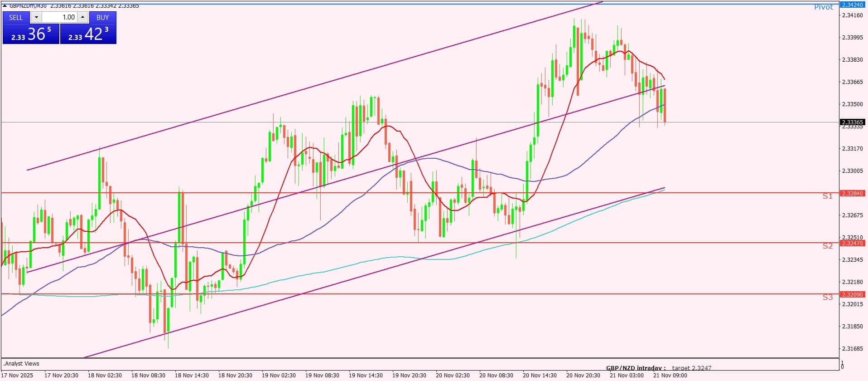Image resolution: width=868 pixels, height=381 pixels.
Task: Click the 2.31685 price scale label
Action: pos(852,349)
